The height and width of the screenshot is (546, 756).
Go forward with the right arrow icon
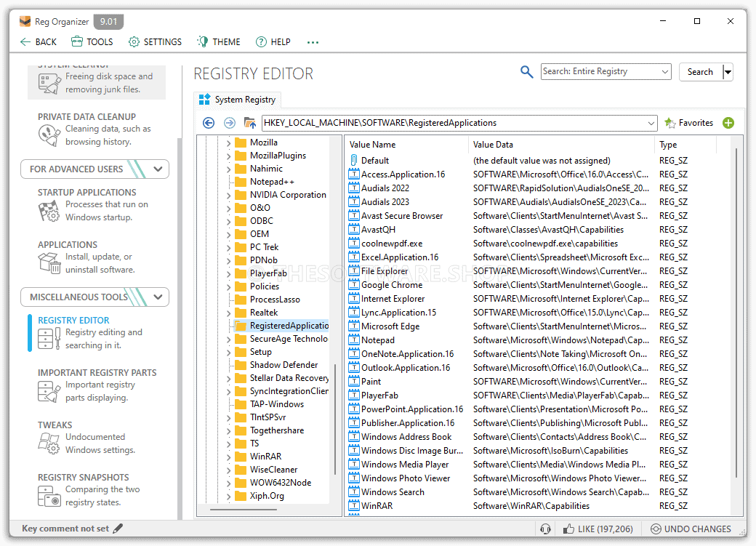[x=230, y=123]
